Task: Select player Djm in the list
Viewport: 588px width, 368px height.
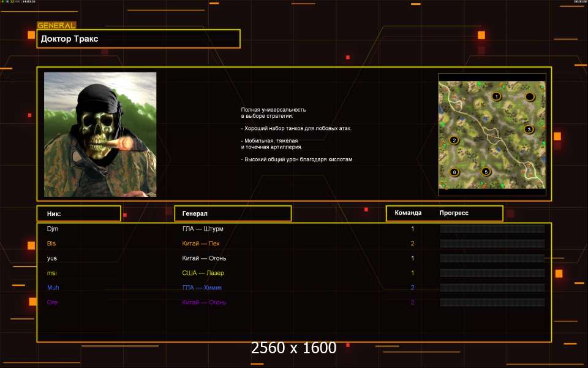Action: pyautogui.click(x=53, y=229)
